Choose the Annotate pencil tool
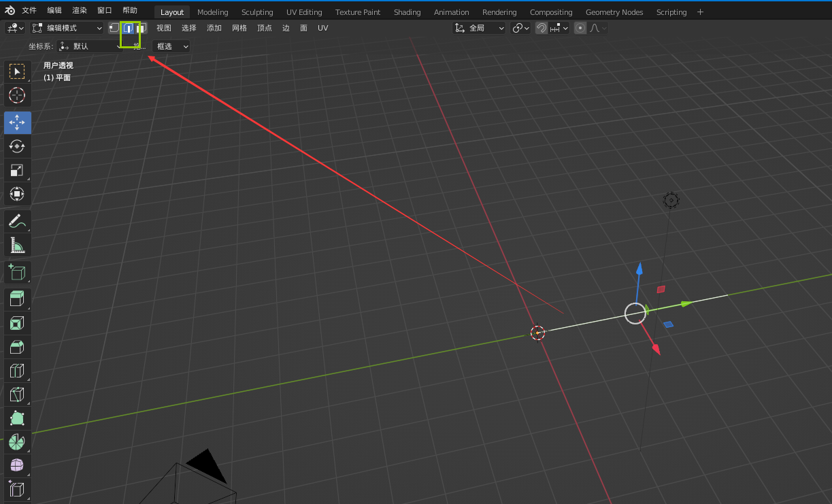The height and width of the screenshot is (504, 832). click(17, 220)
